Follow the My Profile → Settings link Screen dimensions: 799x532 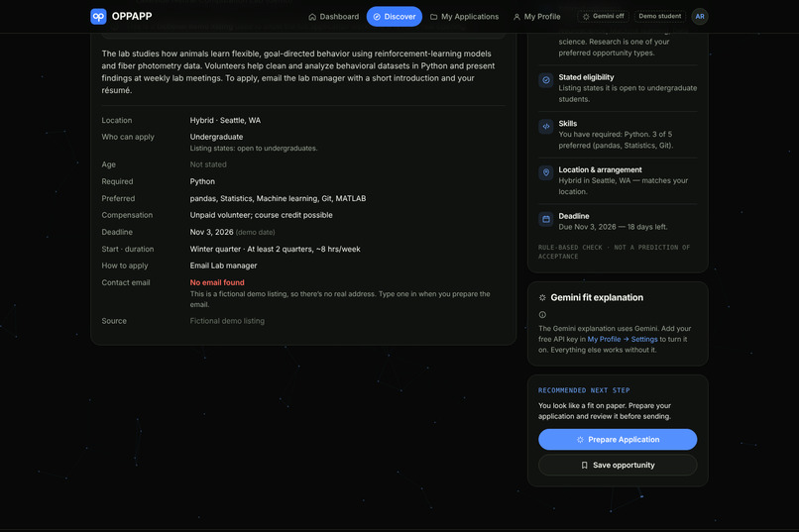pyautogui.click(x=623, y=339)
